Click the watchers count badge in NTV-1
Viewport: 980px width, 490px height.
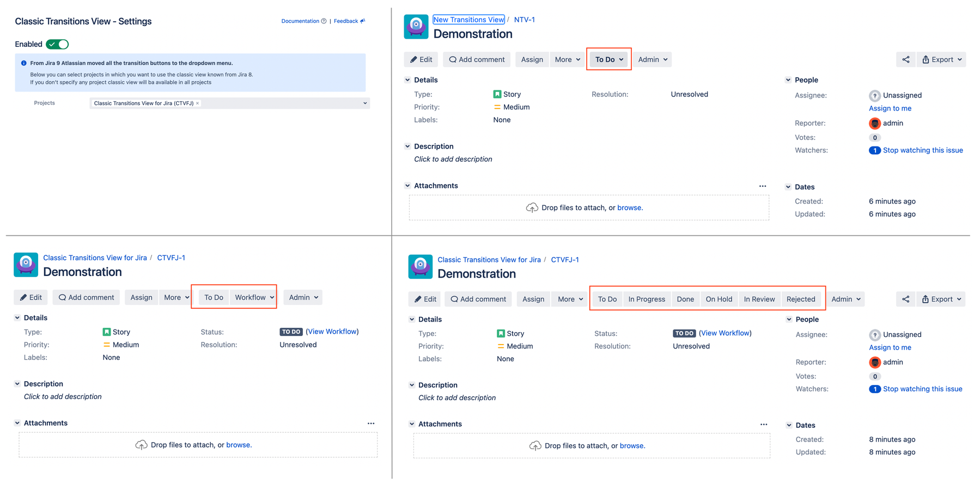pyautogui.click(x=874, y=150)
